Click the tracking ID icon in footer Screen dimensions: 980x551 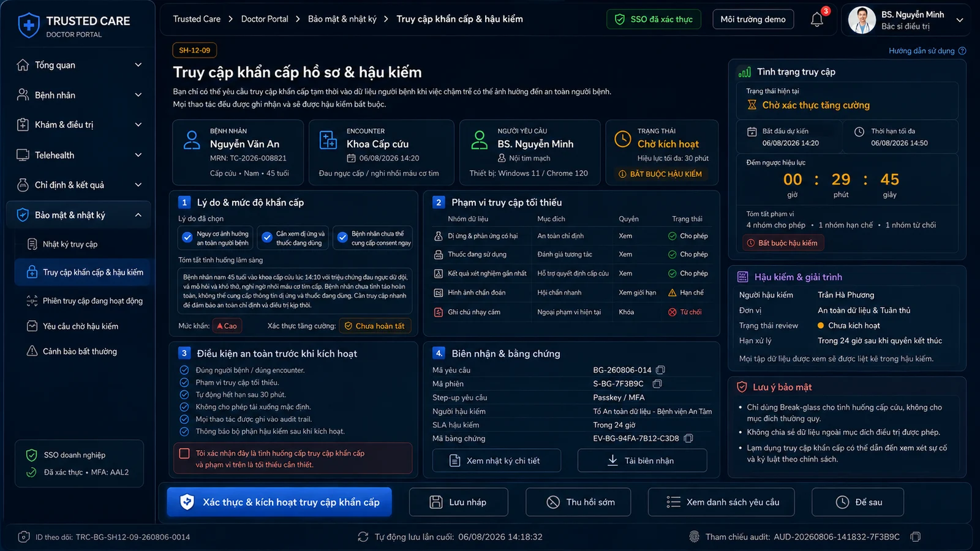pos(23,537)
